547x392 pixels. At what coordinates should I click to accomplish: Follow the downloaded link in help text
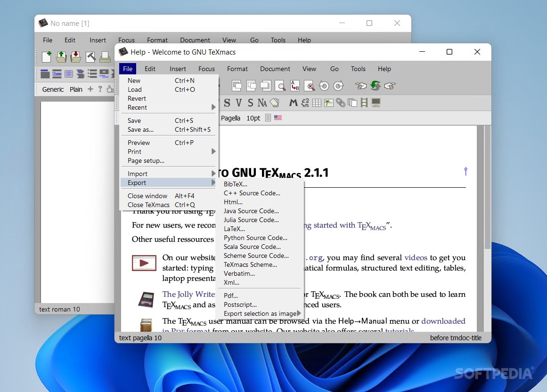click(x=443, y=321)
